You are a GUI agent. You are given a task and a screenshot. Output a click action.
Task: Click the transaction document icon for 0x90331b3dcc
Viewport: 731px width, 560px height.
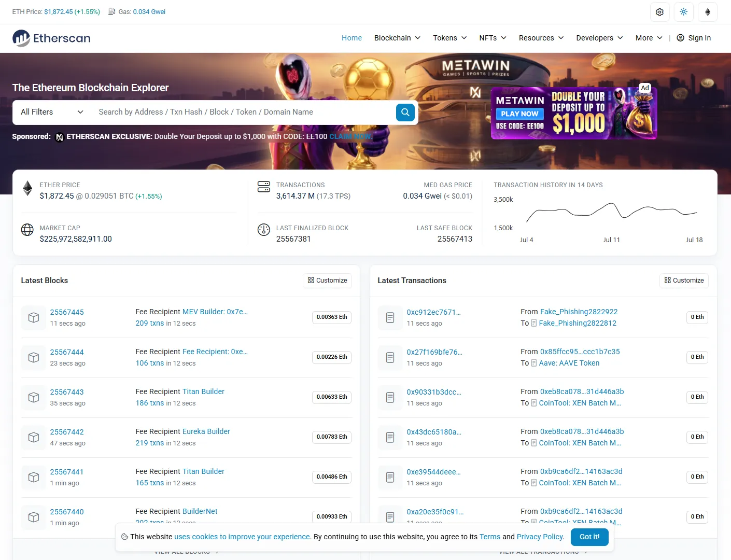[x=390, y=397]
